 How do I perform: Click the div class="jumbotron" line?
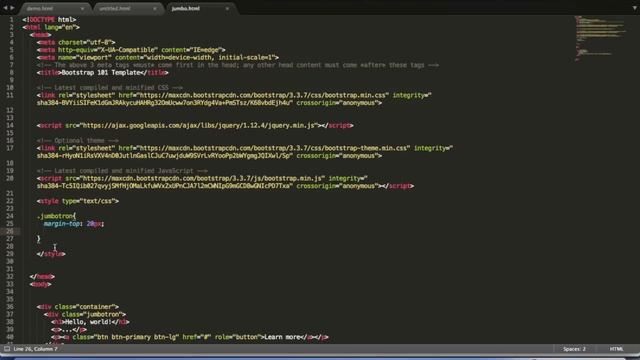pos(85,314)
